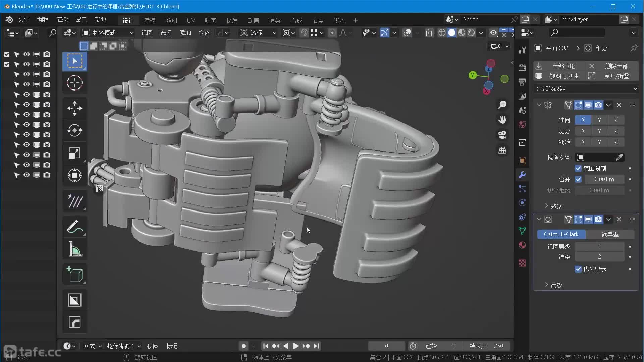Disable the 优化显示 checkbox
The height and width of the screenshot is (362, 644).
[x=578, y=269]
